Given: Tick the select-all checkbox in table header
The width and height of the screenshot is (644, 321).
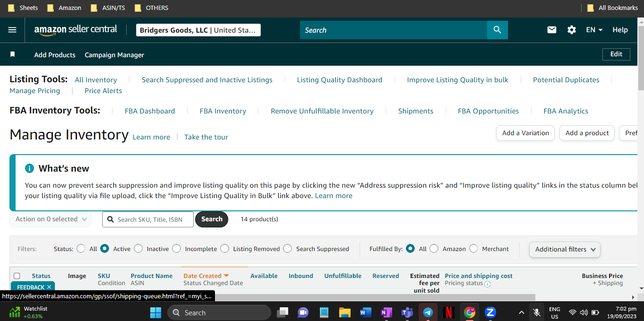Looking at the screenshot, I should point(17,276).
